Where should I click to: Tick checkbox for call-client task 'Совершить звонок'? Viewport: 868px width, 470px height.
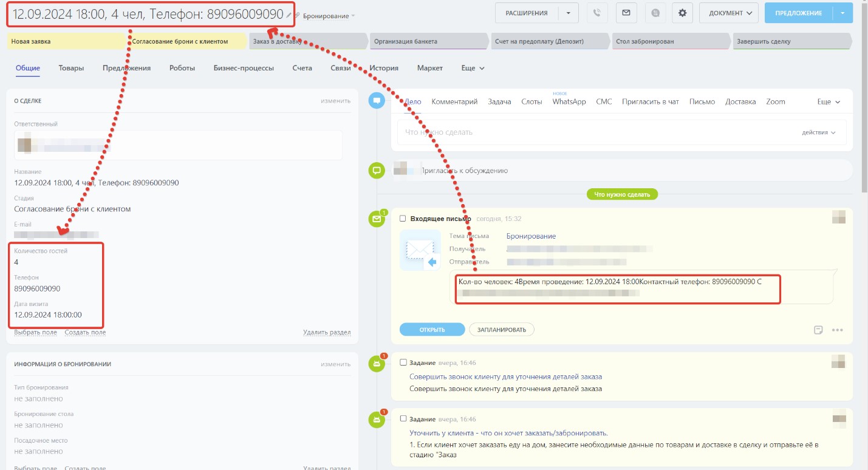(x=403, y=363)
